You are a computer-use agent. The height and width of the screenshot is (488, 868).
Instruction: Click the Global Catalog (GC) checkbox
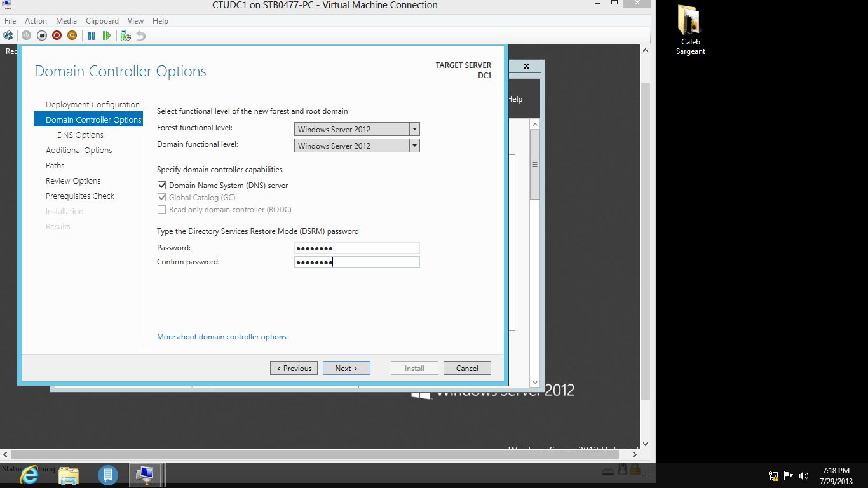point(162,198)
